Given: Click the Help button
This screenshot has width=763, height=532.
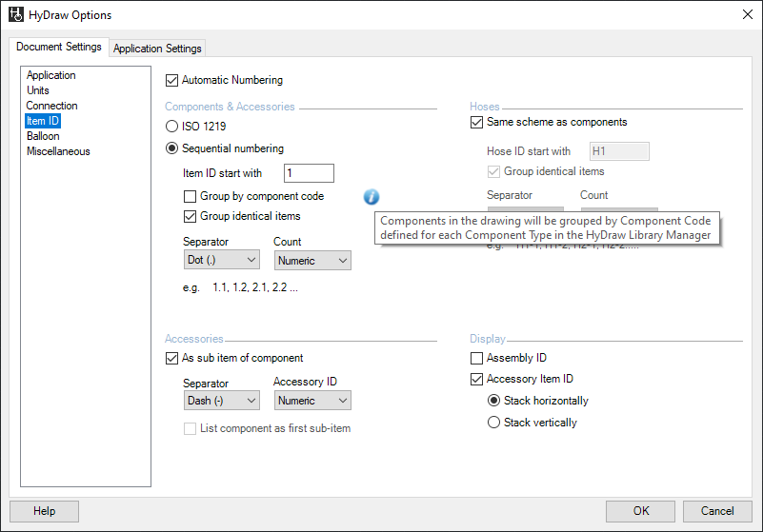Looking at the screenshot, I should click(44, 511).
